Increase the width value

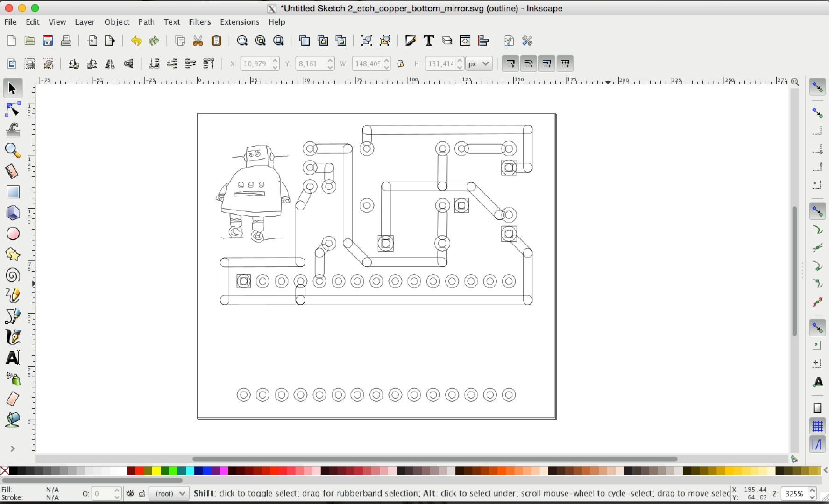tap(387, 60)
